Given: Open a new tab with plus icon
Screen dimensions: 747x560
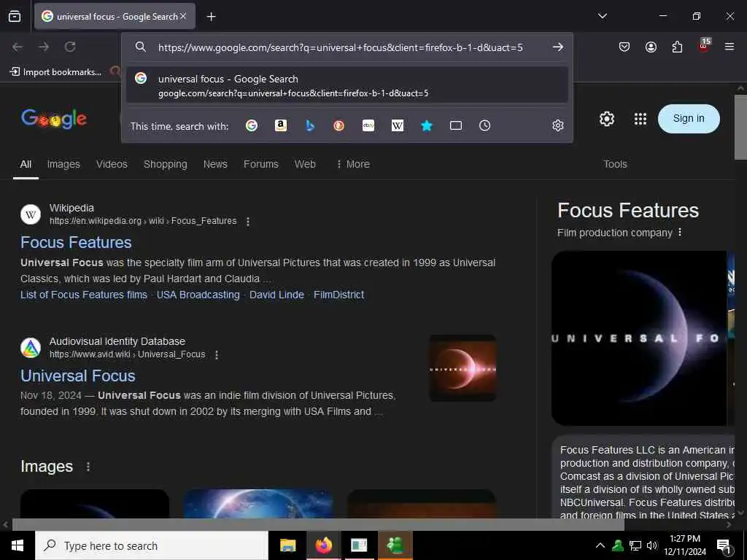Looking at the screenshot, I should click(x=211, y=17).
